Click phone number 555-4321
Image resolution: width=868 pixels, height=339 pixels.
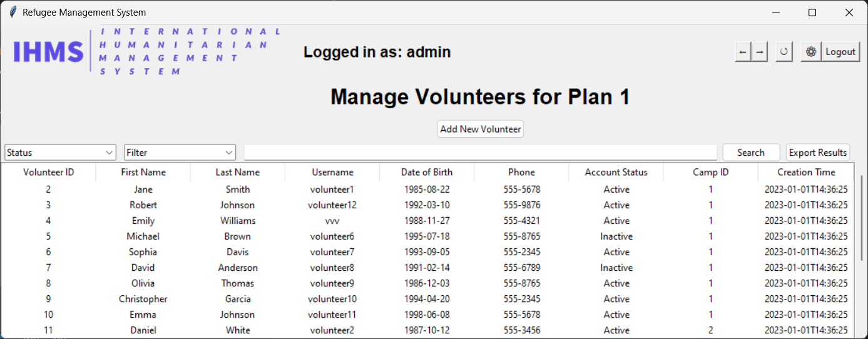coord(521,221)
